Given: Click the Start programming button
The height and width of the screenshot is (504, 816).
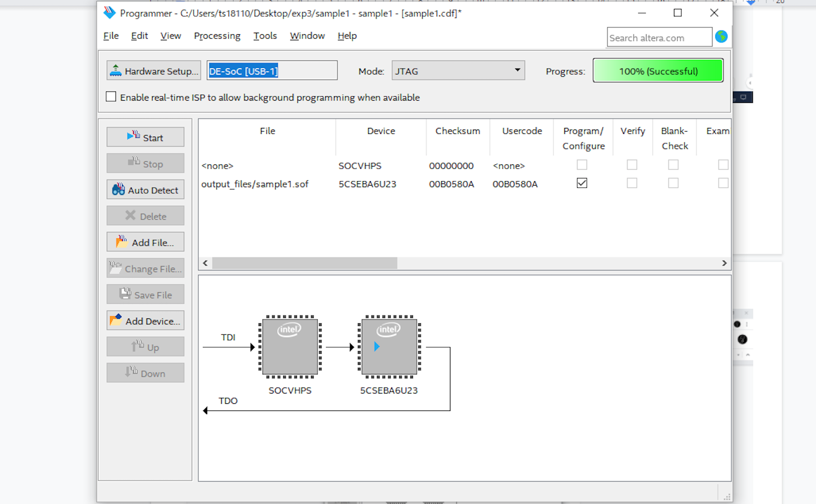Looking at the screenshot, I should (x=145, y=137).
